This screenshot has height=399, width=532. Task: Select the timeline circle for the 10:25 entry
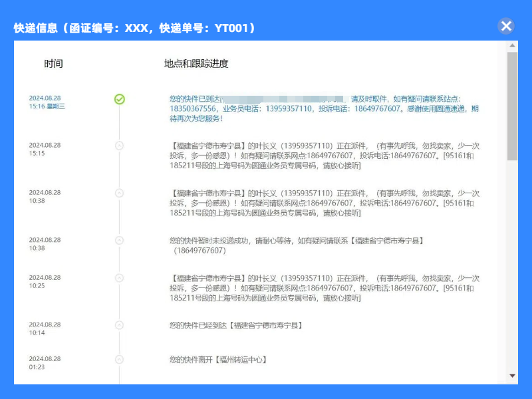pos(119,278)
